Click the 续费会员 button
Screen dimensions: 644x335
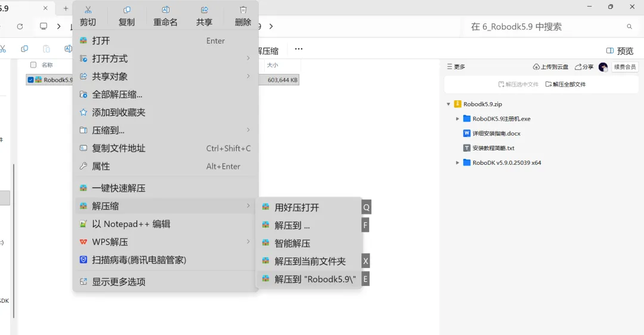click(x=625, y=67)
